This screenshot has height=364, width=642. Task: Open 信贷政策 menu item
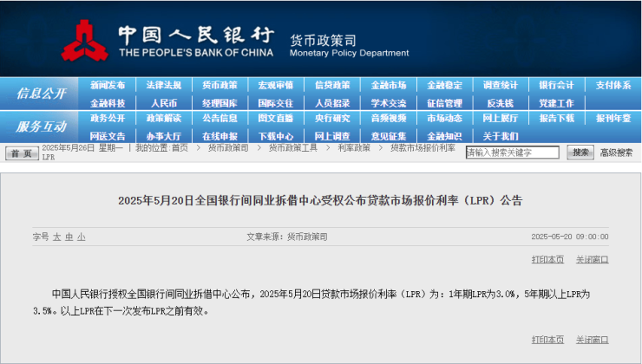tap(332, 85)
